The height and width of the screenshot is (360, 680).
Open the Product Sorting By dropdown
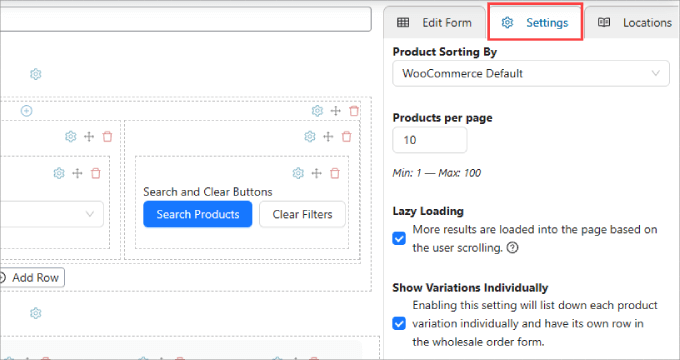click(x=531, y=73)
